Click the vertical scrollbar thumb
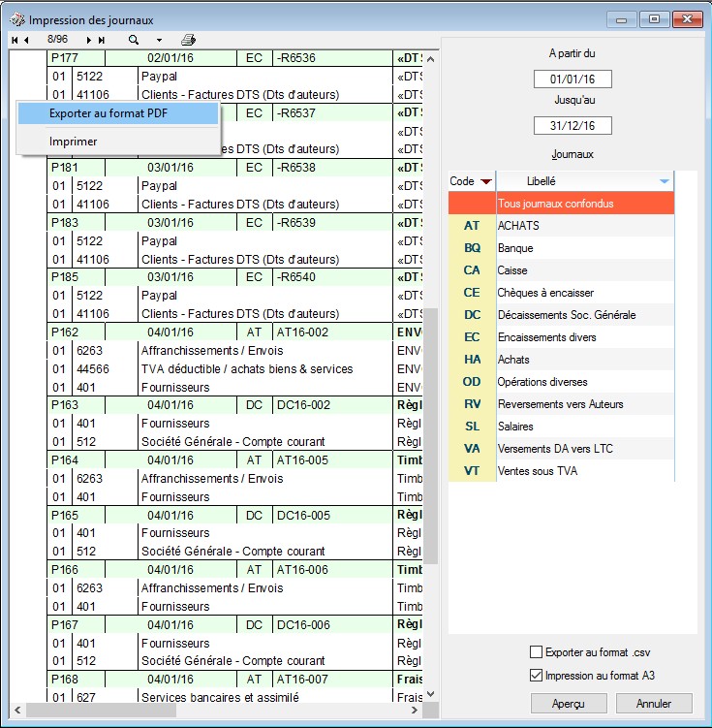 (430, 436)
